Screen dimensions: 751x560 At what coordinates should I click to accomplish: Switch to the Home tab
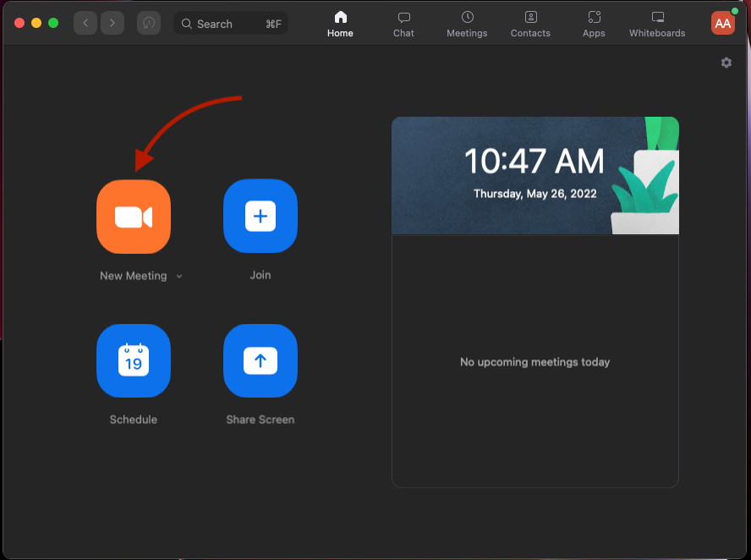(x=340, y=24)
